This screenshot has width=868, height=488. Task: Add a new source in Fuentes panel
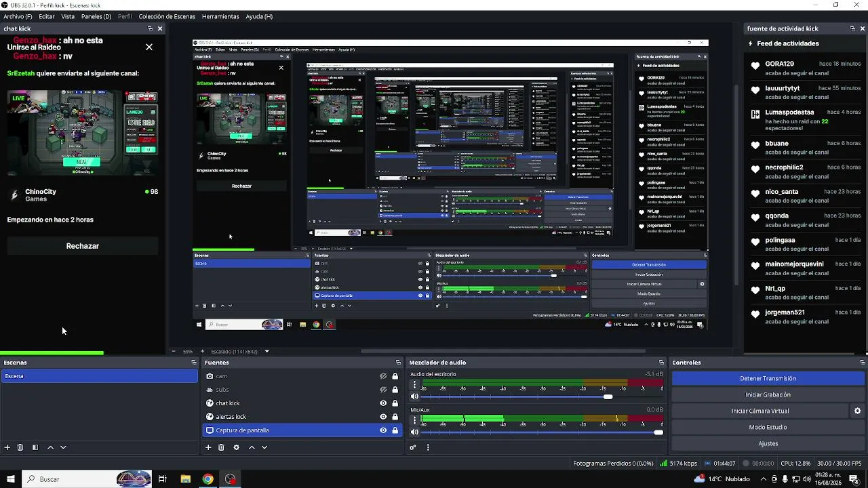point(208,447)
